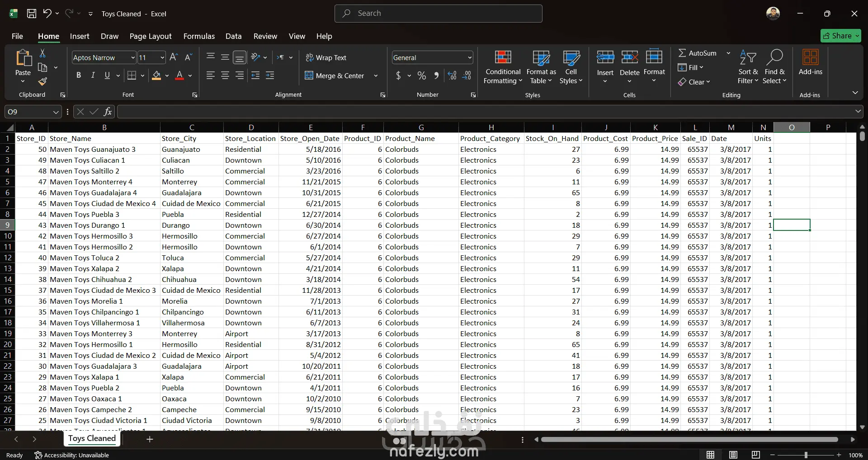
Task: Click the Cut scissors icon
Action: [x=42, y=53]
